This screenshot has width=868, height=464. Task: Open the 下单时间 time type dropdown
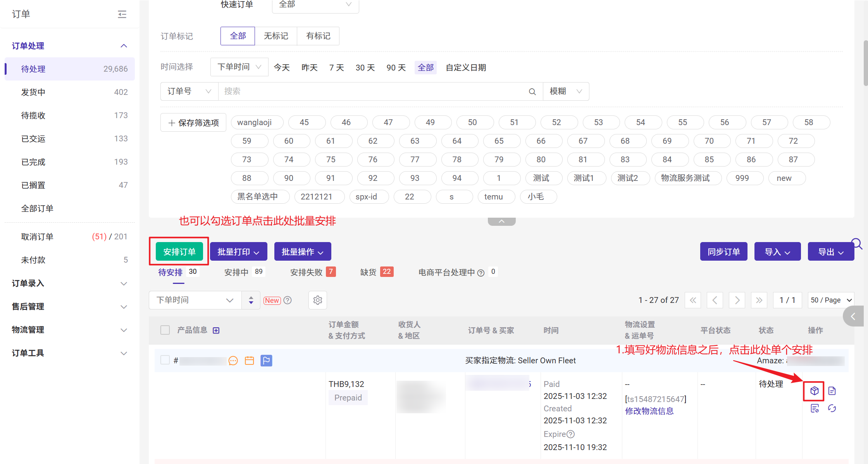(239, 67)
